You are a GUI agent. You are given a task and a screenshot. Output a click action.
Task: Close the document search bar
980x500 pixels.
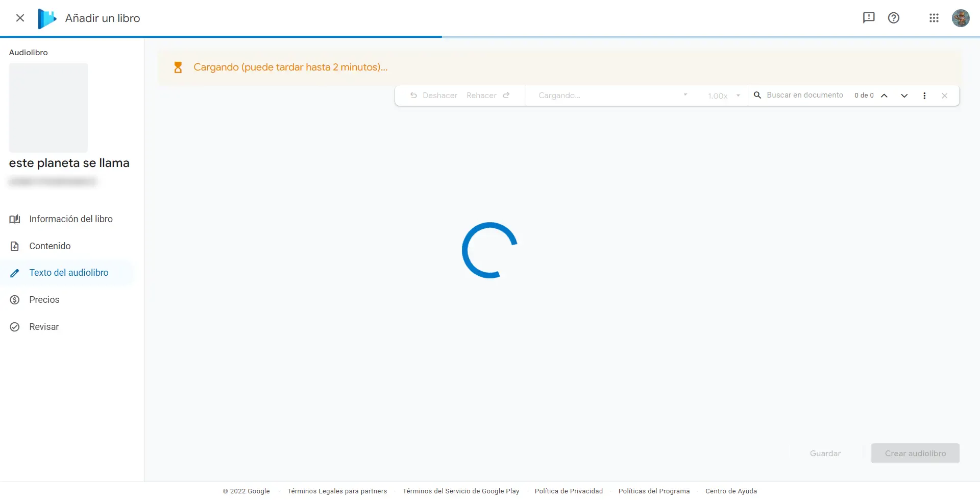coord(944,96)
